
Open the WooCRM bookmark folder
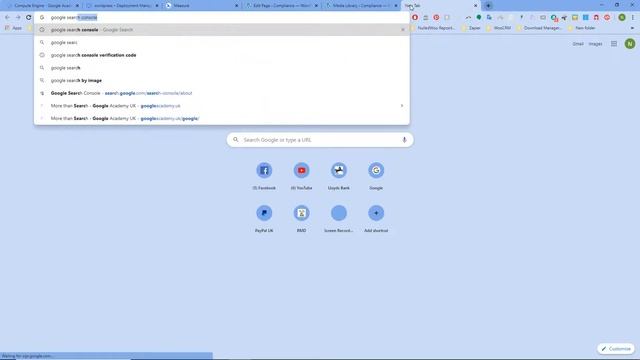[x=499, y=28]
